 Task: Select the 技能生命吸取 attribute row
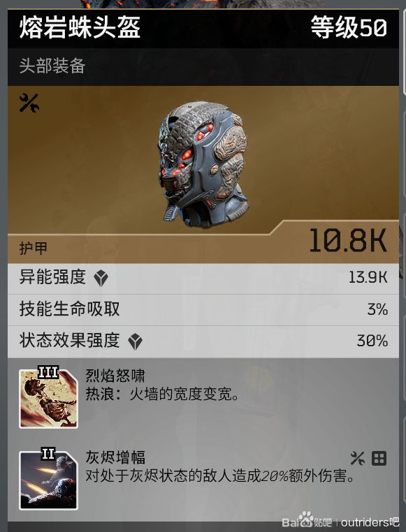pos(203,310)
